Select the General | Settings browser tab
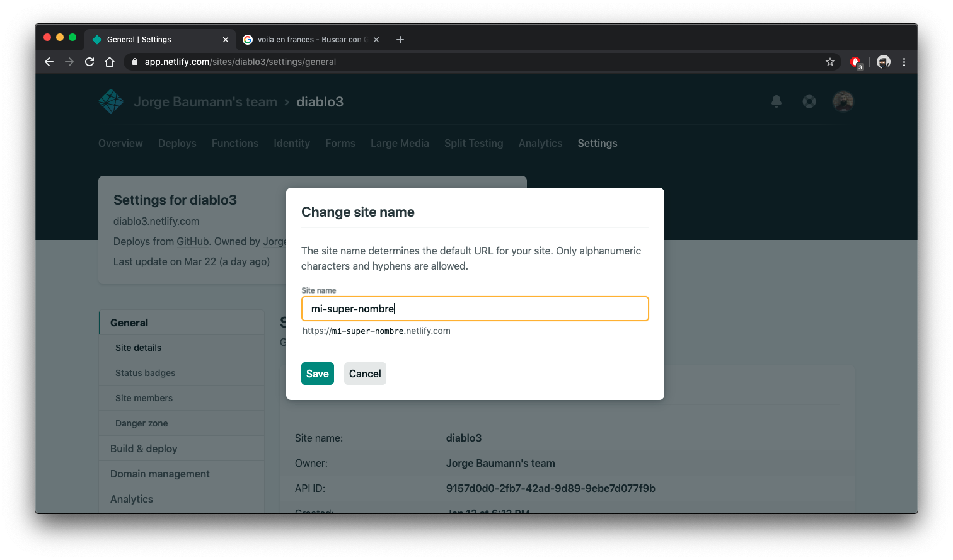The height and width of the screenshot is (560, 953). coord(160,40)
